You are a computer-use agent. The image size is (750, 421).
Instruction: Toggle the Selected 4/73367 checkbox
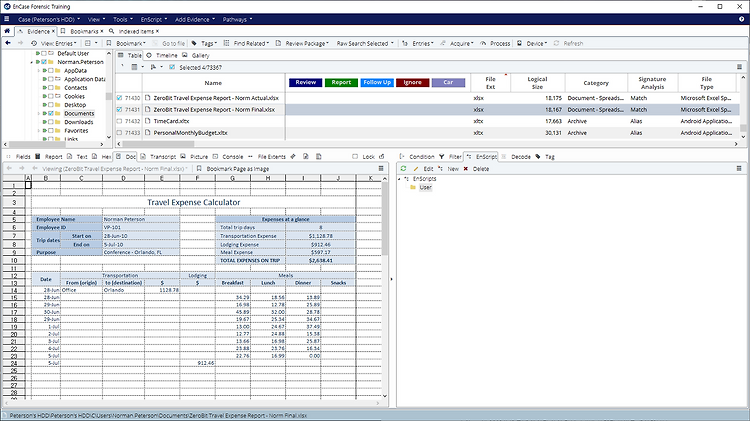point(172,67)
